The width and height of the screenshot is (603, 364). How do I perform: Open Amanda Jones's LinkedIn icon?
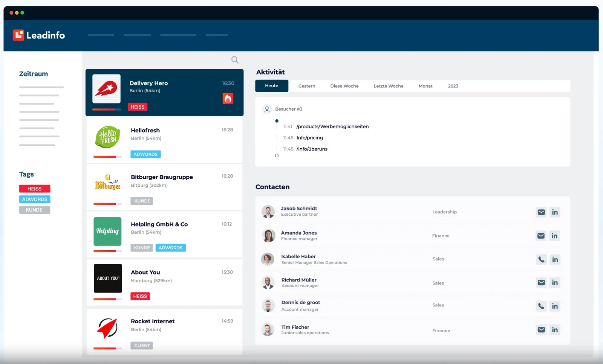point(554,236)
